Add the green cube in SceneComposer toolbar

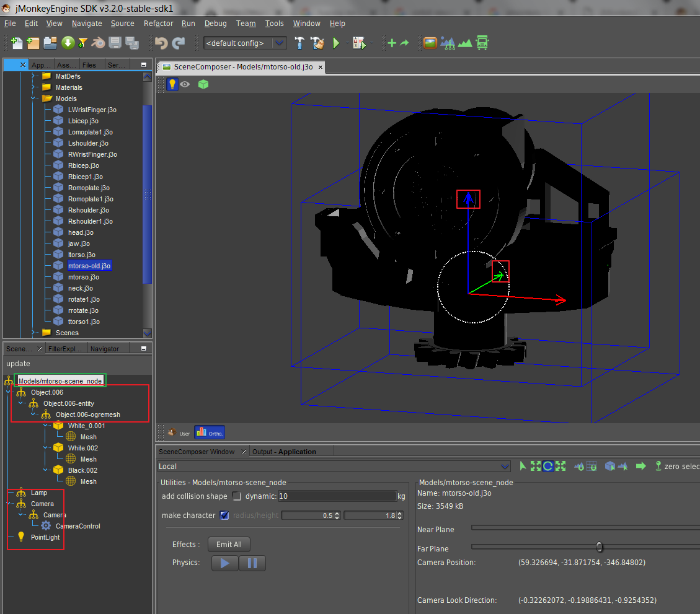pos(203,84)
